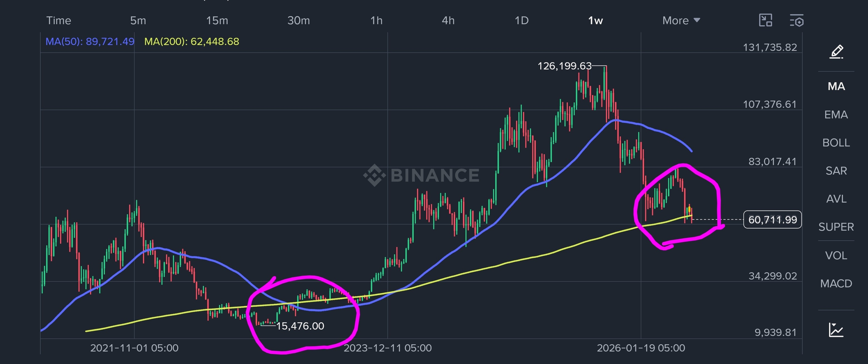Screen dimensions: 868x364
Task: Enable the SAR indicator
Action: pyautogui.click(x=836, y=171)
